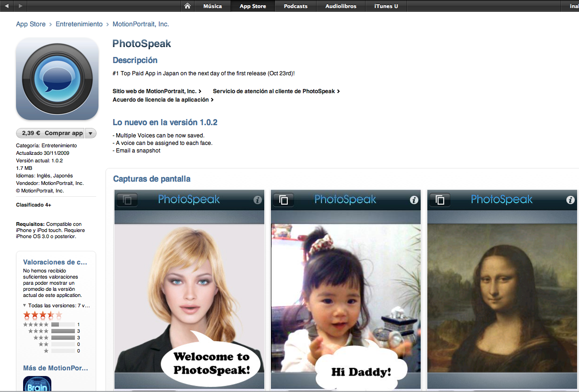This screenshot has width=579, height=392.
Task: Click 'Categoría: Entretenimiento' in the sidebar
Action: point(47,145)
